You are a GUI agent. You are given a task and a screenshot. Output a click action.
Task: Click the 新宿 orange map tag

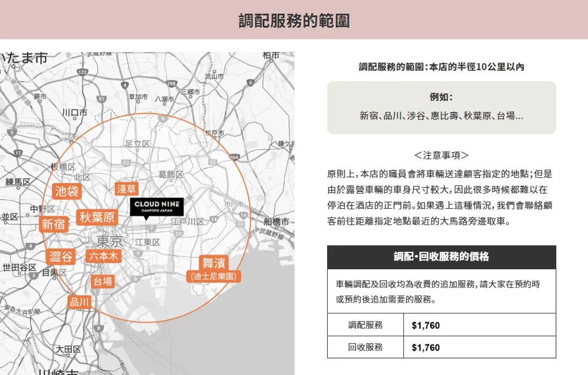(x=53, y=225)
